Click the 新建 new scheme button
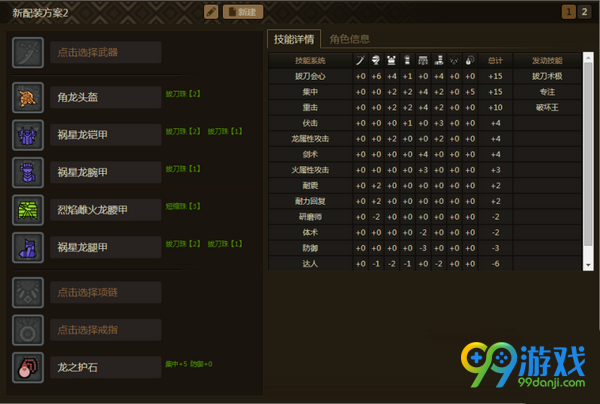 click(x=243, y=12)
